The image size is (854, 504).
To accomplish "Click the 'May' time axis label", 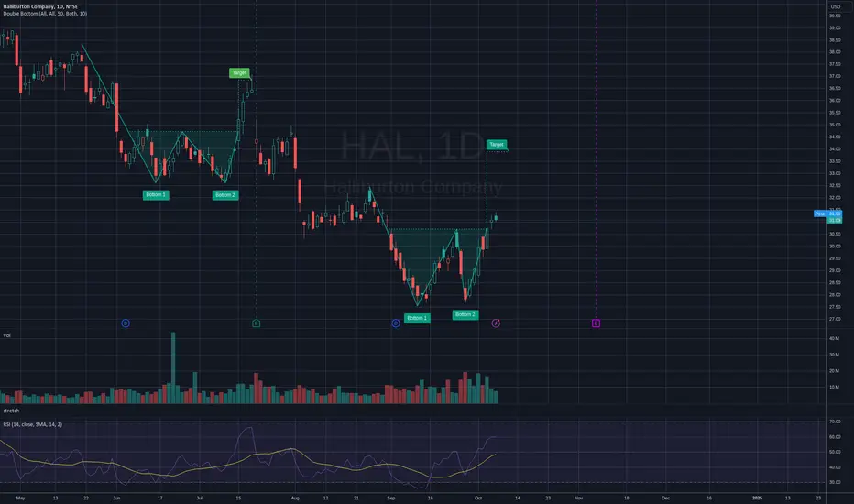I will pyautogui.click(x=21, y=498).
